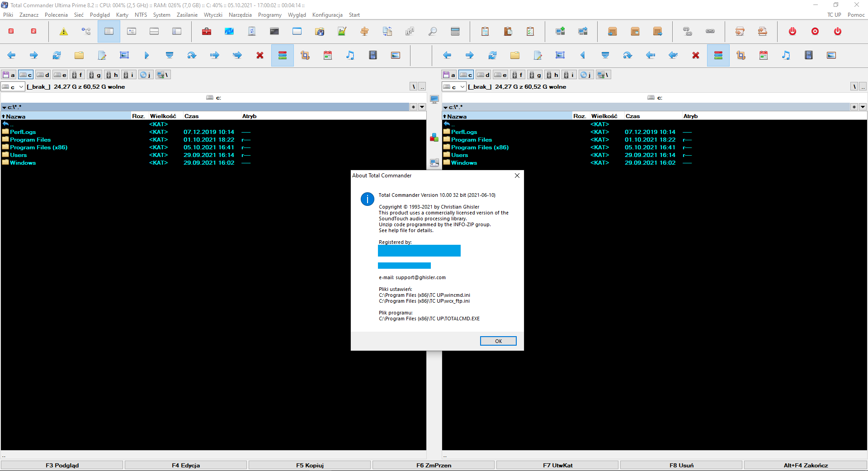Click left panel music note icon
Viewport: 868px width, 471px height.
(x=350, y=55)
